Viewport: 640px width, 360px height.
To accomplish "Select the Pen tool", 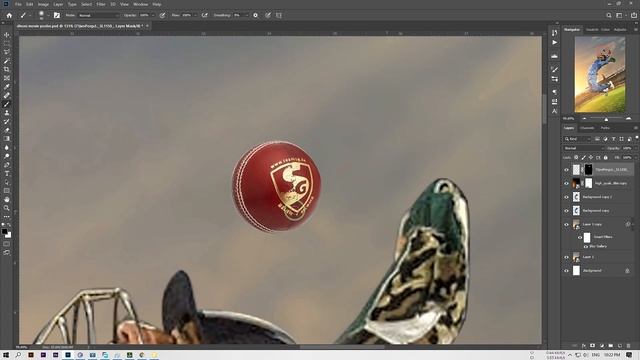I will (x=7, y=165).
